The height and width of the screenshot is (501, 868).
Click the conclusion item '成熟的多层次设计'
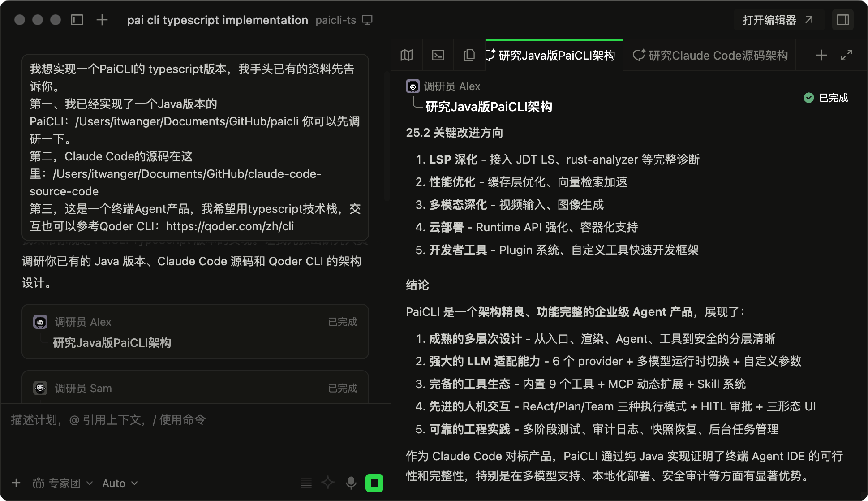coord(596,339)
